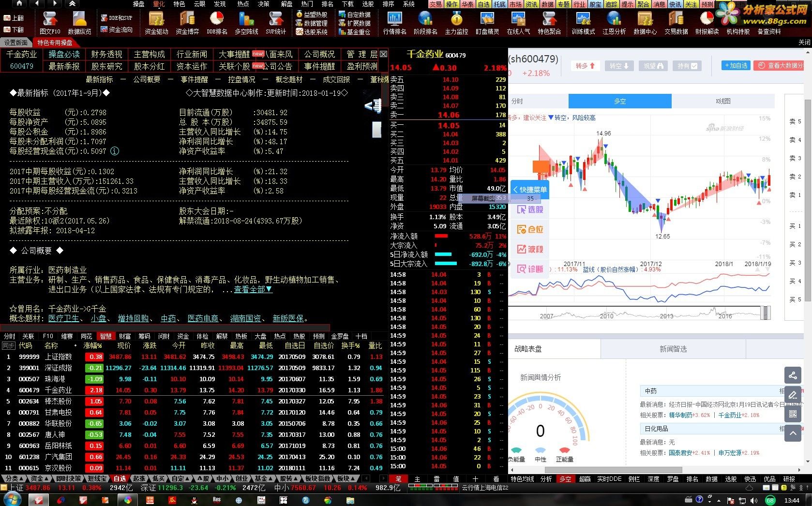Click the back arrow navigation icon
Viewport: 812px width, 506px height.
coord(37,3)
